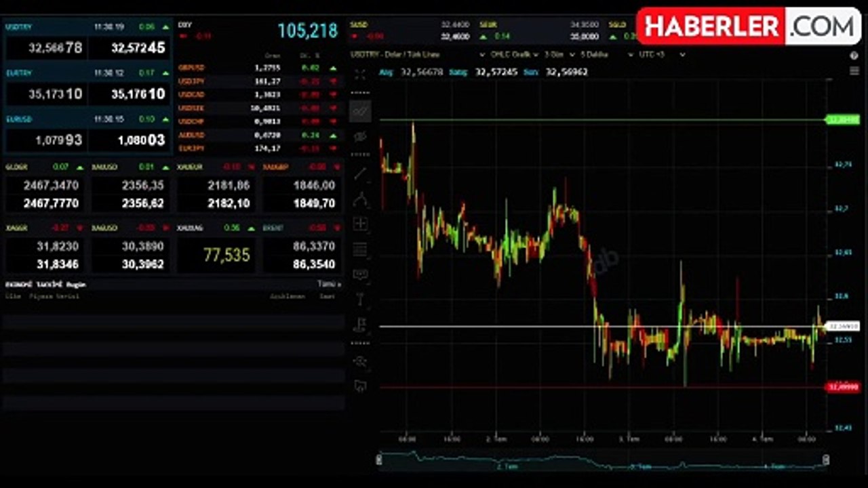Select the EURJPY row showing 174,17

click(x=258, y=148)
